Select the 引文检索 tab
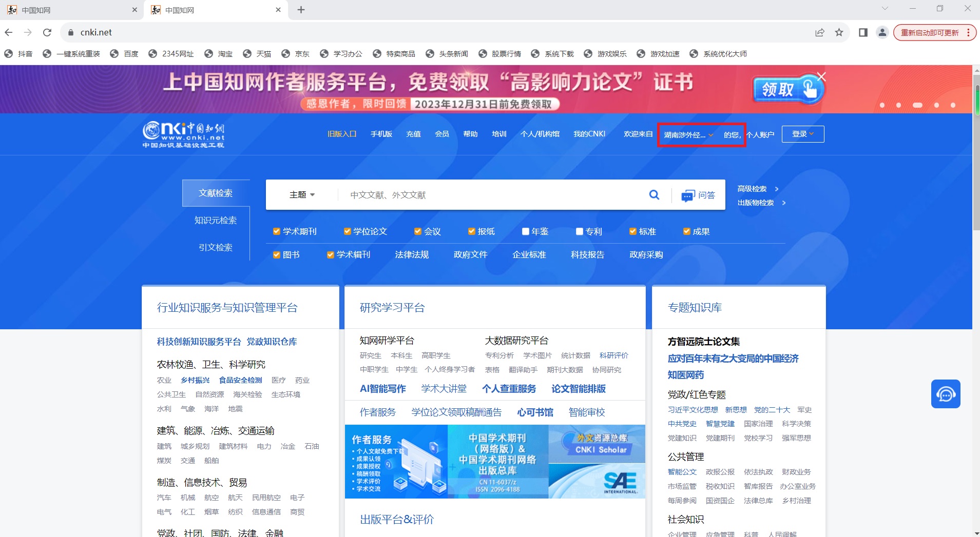980x537 pixels. point(216,247)
